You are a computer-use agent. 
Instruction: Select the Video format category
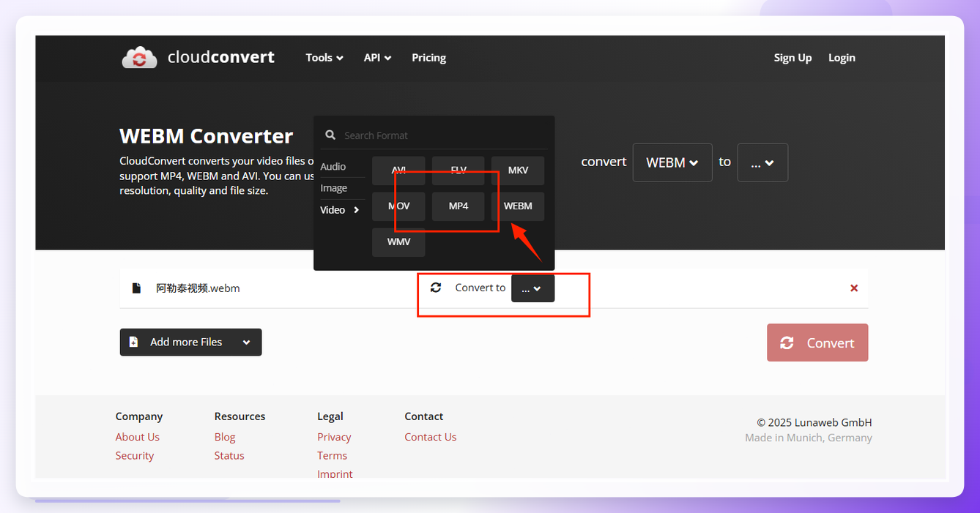click(333, 210)
